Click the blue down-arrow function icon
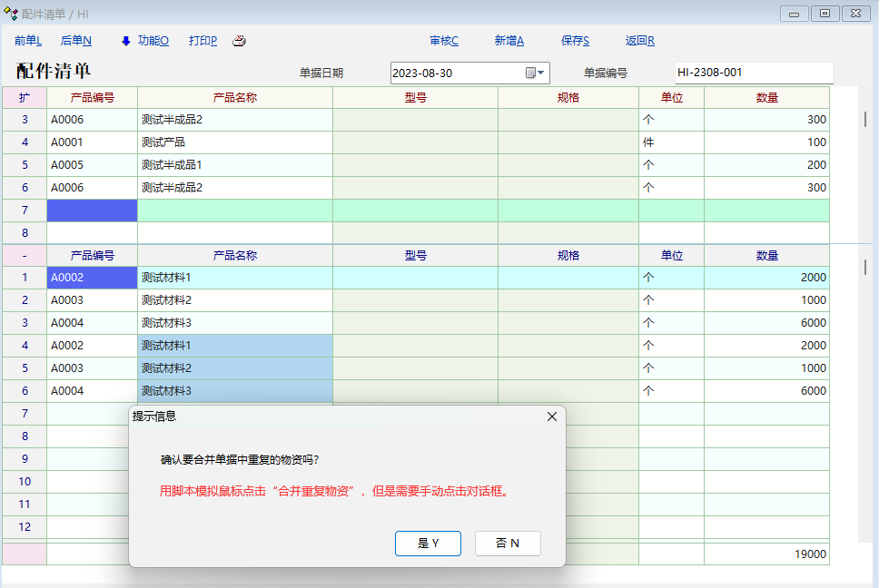Screen dimensions: 879x588 126,41
